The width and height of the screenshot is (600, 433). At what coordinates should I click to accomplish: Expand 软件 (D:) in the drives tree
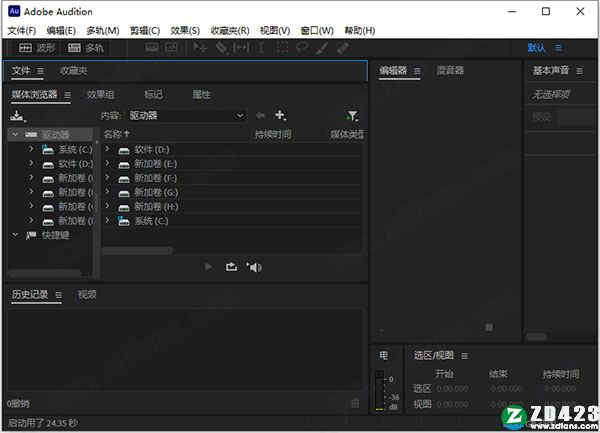[x=31, y=164]
